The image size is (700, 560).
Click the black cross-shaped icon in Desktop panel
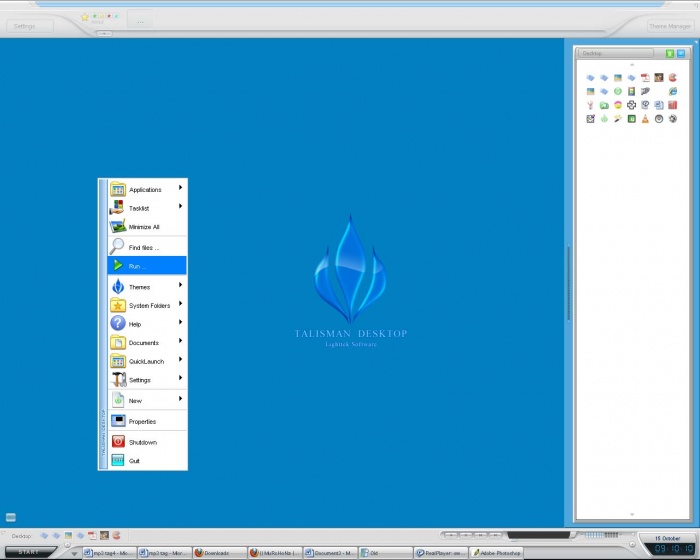tap(632, 105)
